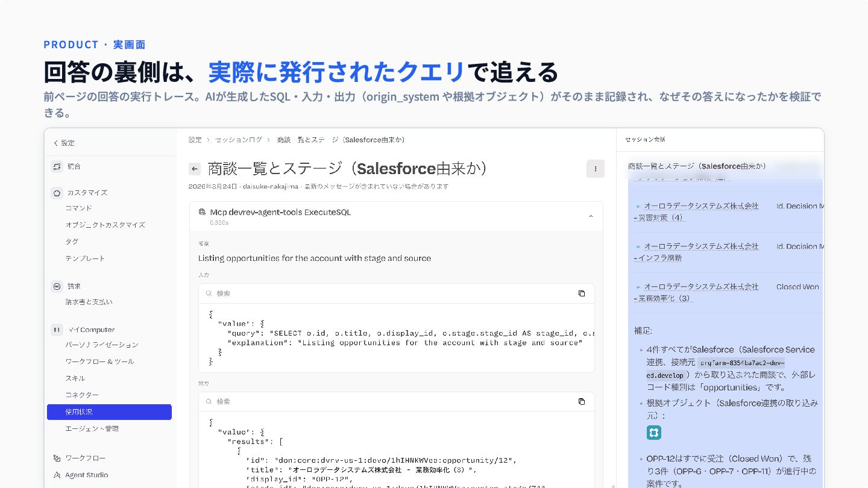The image size is (868, 488).
Task: Click the orgfarm-8354ba7ac2 connection code text
Action: click(715, 368)
